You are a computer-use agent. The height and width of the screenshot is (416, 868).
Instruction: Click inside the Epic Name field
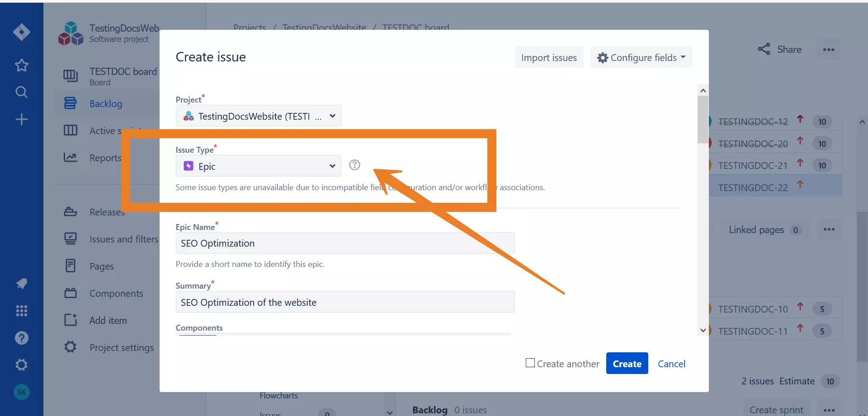coord(345,243)
